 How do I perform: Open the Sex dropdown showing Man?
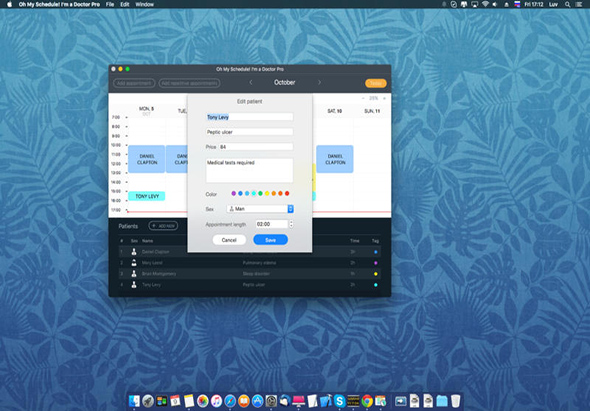[260, 209]
